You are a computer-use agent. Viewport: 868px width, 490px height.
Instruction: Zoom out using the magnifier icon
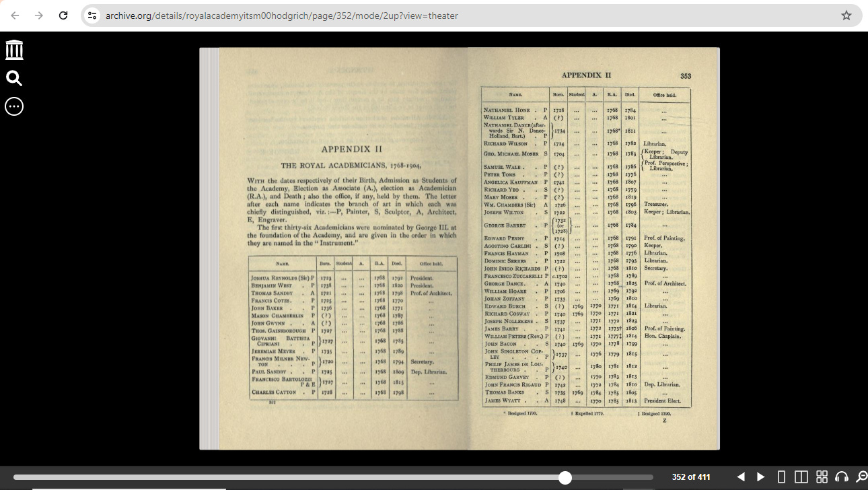pos(861,477)
